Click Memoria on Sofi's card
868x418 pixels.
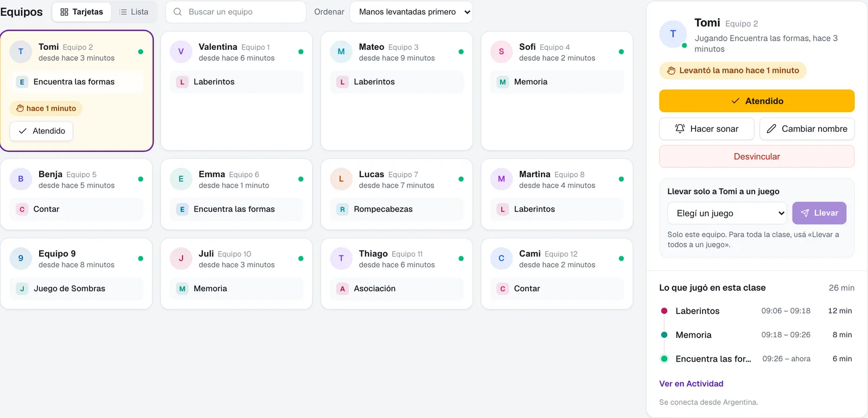coord(557,82)
